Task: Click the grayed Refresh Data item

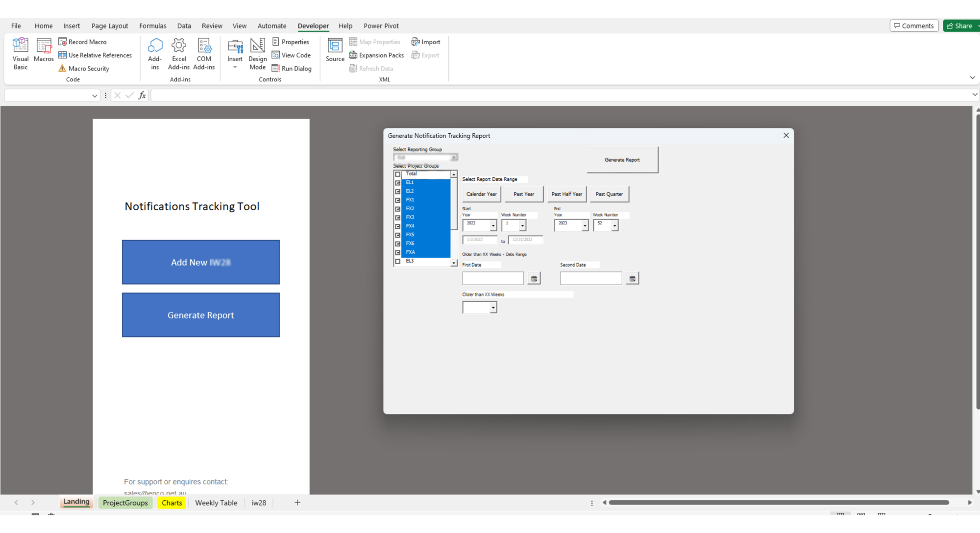Action: tap(371, 69)
